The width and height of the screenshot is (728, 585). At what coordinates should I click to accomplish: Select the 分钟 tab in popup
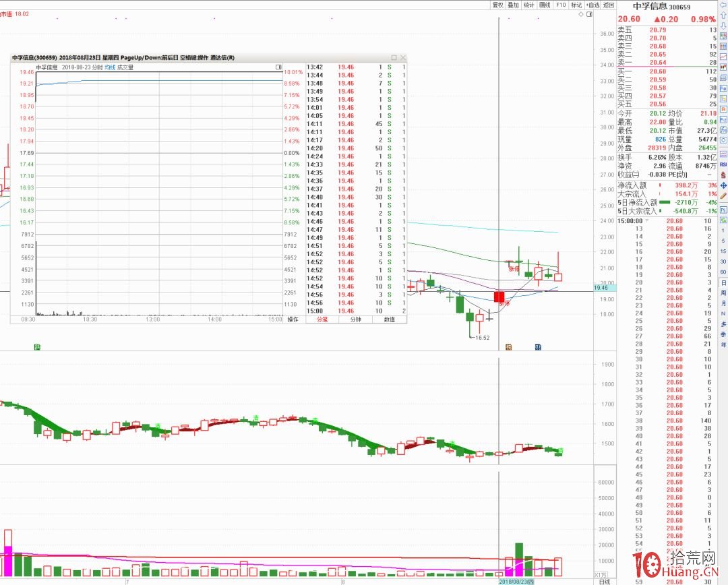356,319
